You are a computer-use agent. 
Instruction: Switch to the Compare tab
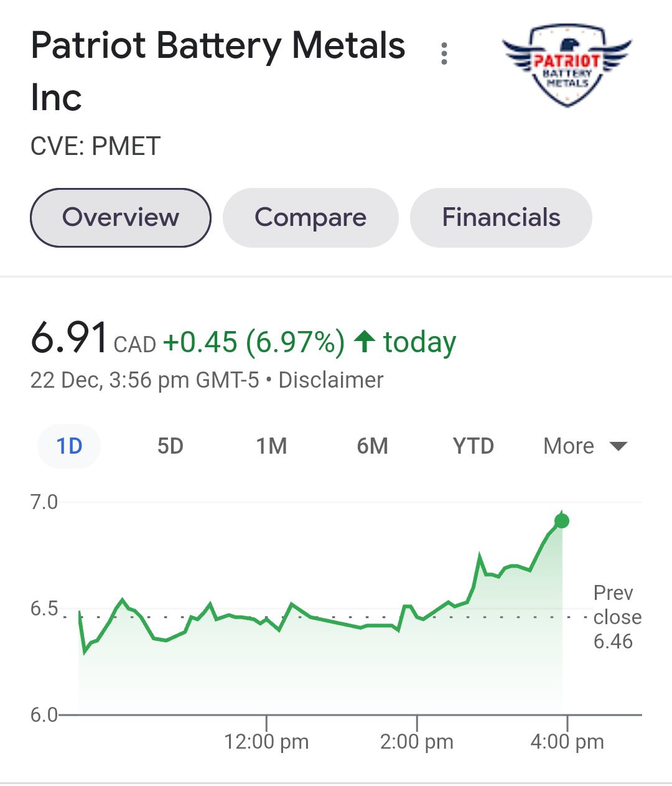coord(310,218)
